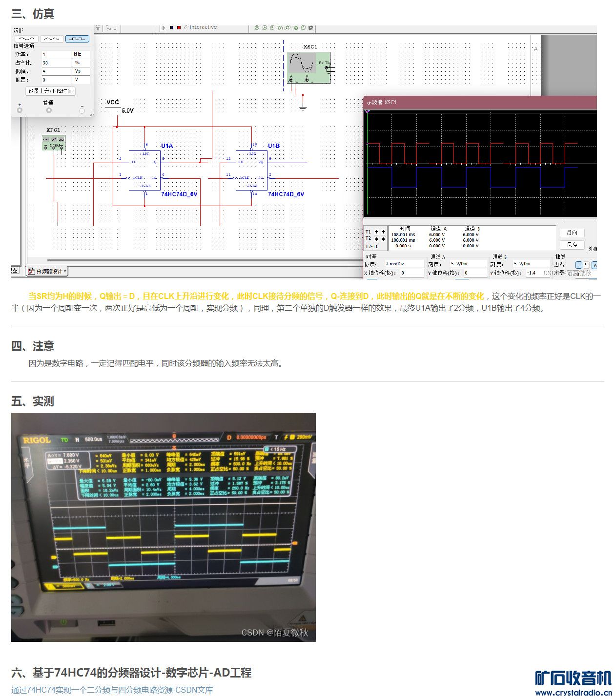
Task: Open the Vp amplitude unit dropdown
Action: point(81,71)
